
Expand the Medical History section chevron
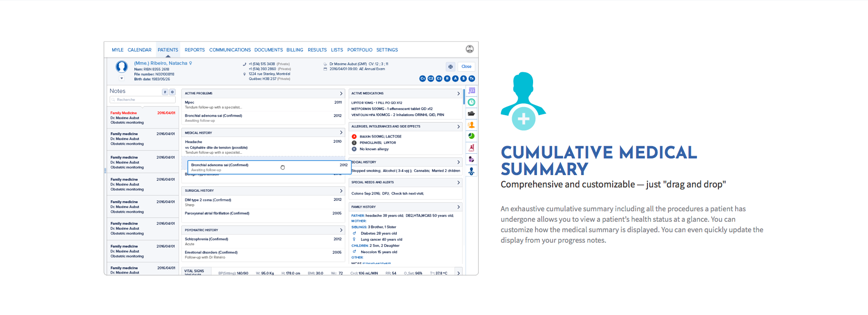click(x=341, y=133)
